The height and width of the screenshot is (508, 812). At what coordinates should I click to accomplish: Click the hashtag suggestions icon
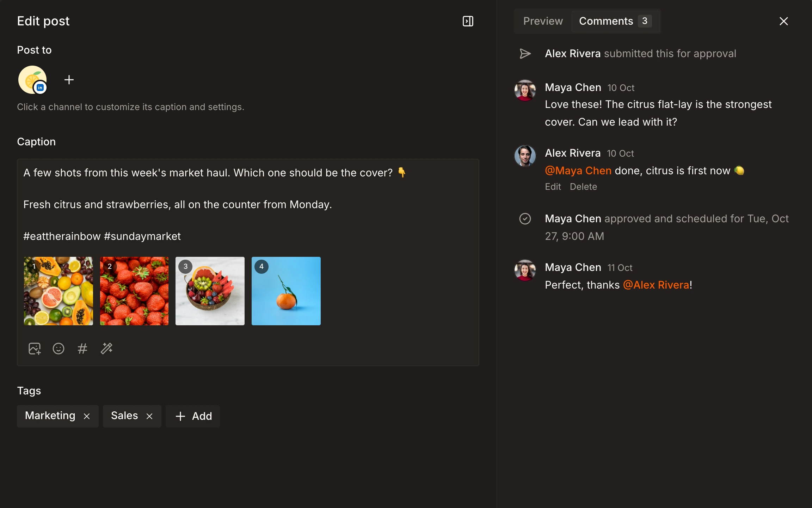pyautogui.click(x=82, y=349)
